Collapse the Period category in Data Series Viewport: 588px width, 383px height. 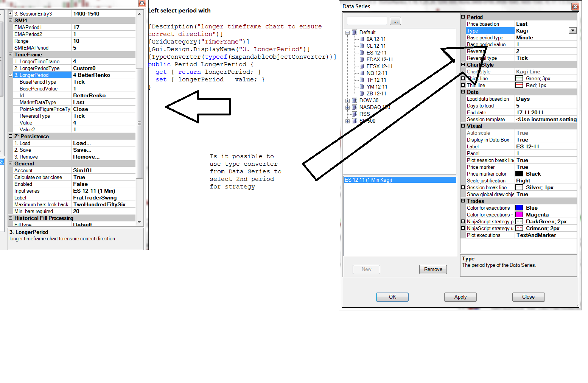[463, 17]
